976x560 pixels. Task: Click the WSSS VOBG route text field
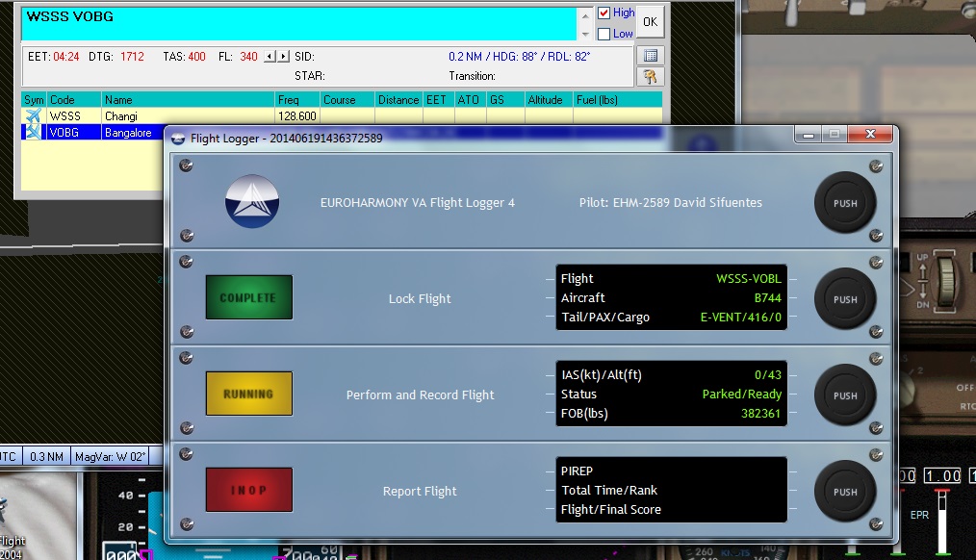click(x=298, y=23)
